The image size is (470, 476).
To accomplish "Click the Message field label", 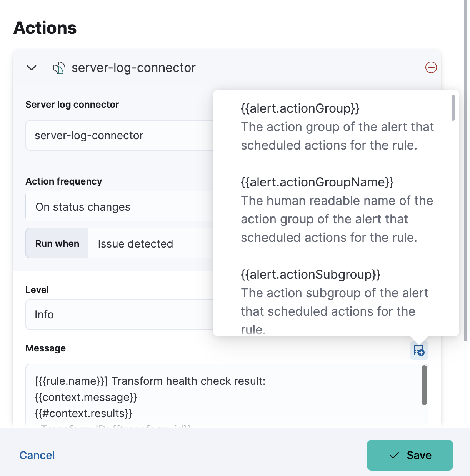I will 45,348.
